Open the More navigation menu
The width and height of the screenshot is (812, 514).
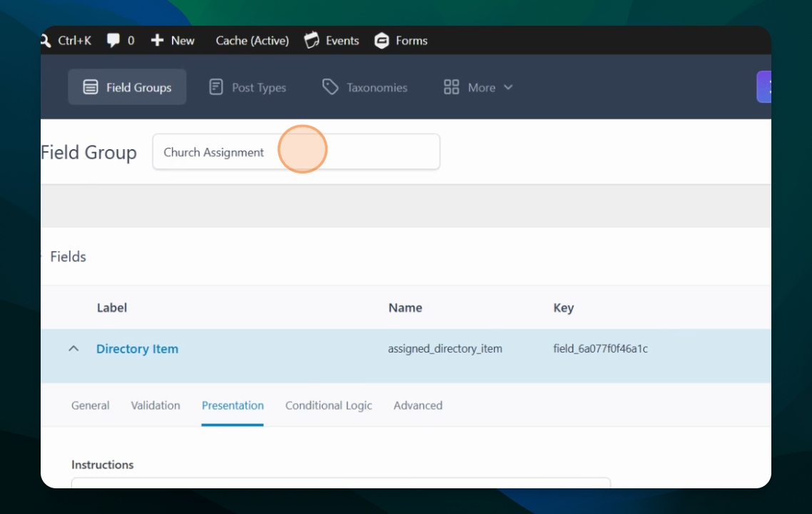tap(478, 87)
